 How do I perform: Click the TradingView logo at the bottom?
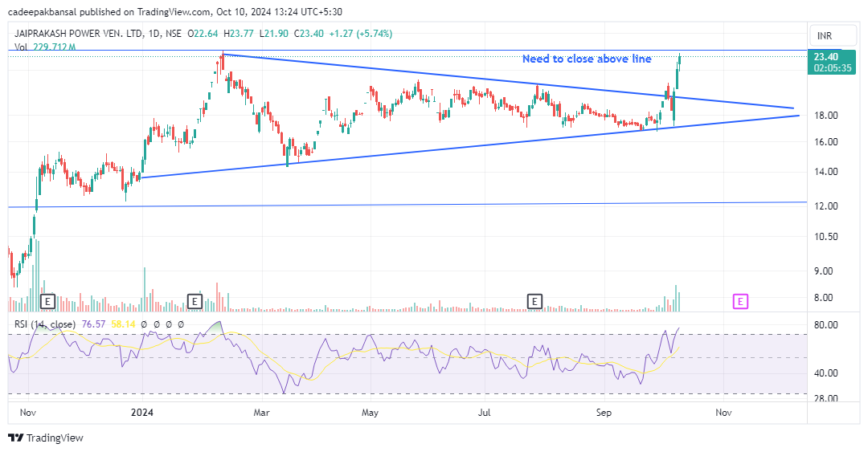click(46, 438)
